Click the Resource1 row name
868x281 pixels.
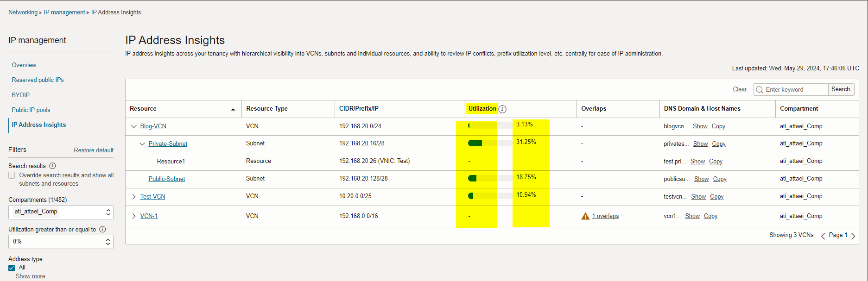[171, 162]
